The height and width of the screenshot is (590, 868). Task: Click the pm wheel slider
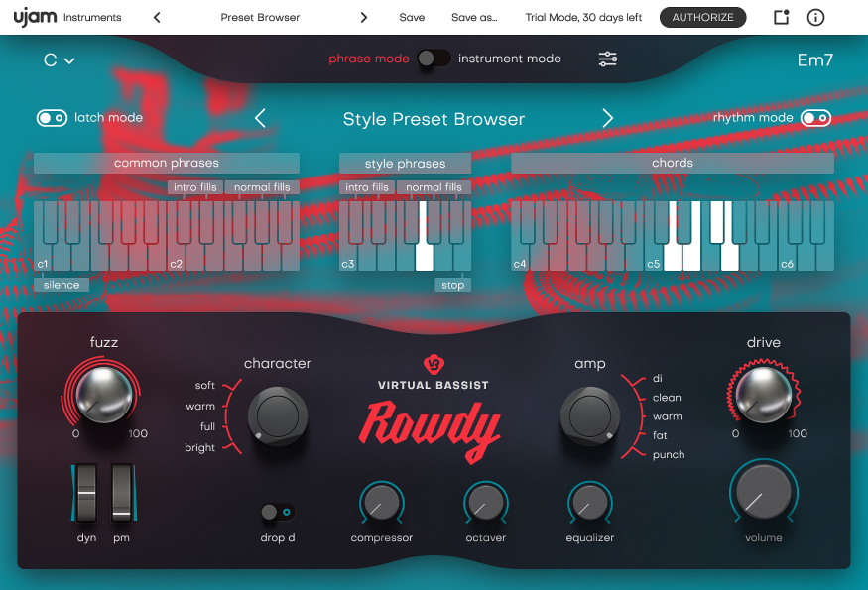(122, 493)
